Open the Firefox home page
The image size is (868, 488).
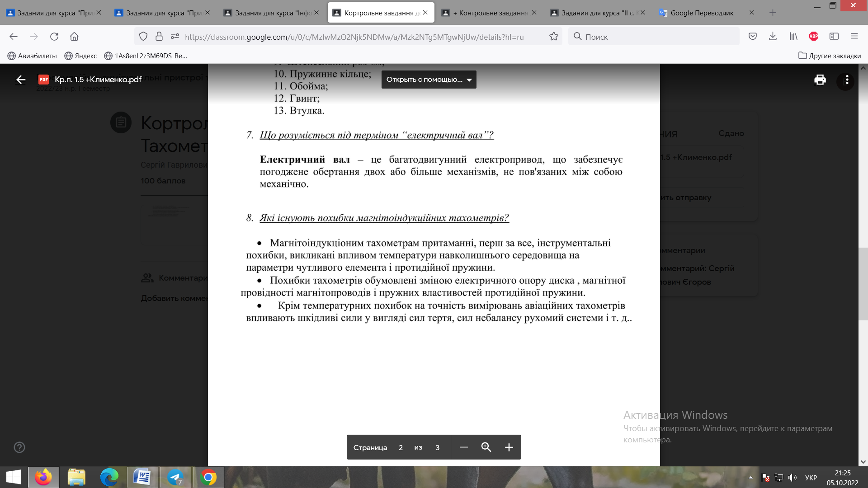click(74, 37)
